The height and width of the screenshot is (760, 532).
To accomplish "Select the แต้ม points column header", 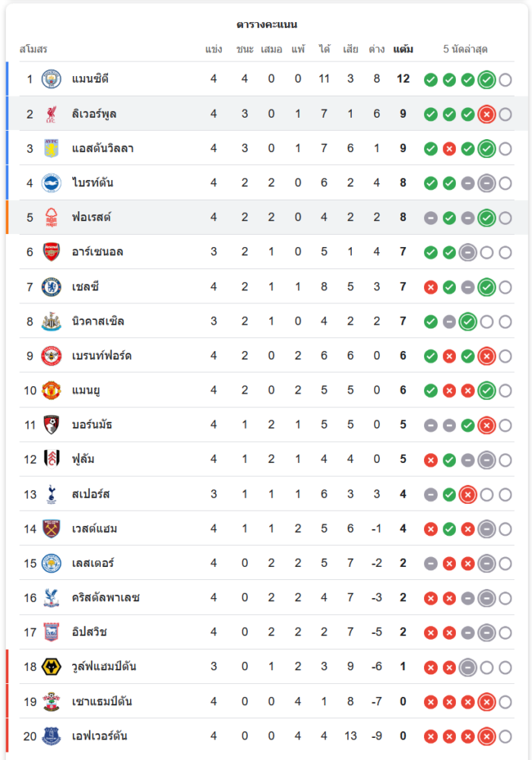I will (403, 49).
